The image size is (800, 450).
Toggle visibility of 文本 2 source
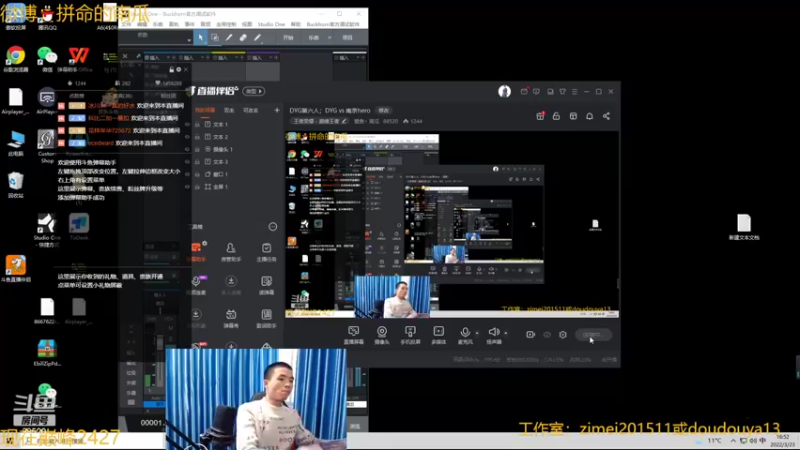187,137
